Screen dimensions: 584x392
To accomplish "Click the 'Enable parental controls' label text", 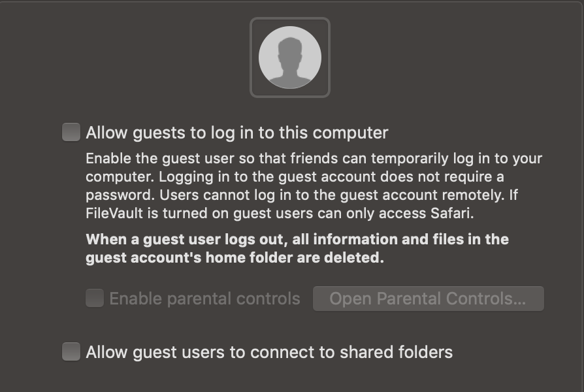I will (204, 299).
